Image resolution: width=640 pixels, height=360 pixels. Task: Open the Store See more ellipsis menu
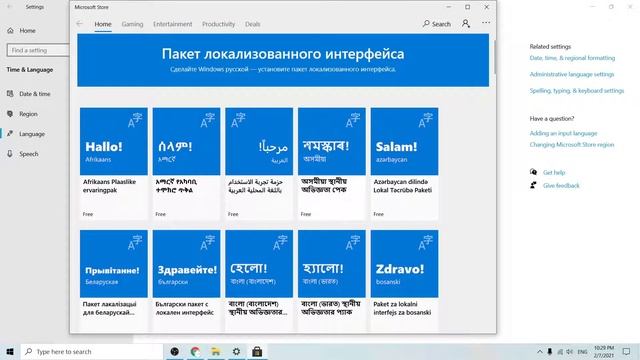click(486, 23)
